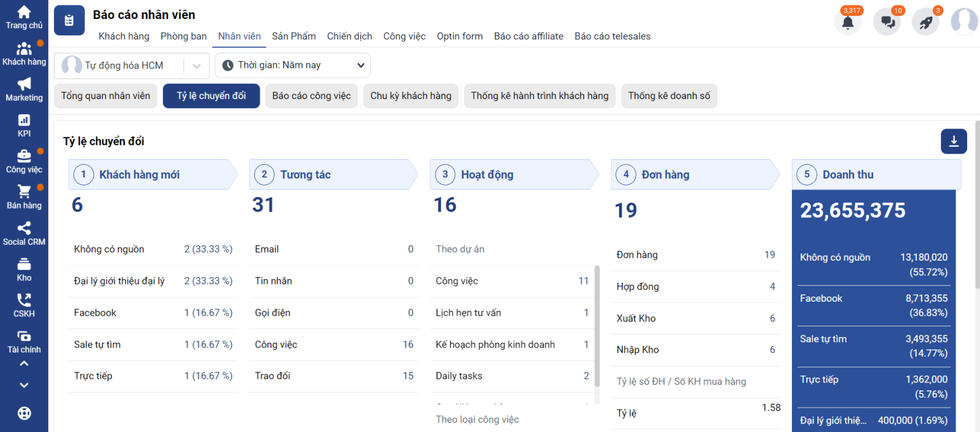Click the Tổng quan nhân viên button

pyautogui.click(x=105, y=96)
